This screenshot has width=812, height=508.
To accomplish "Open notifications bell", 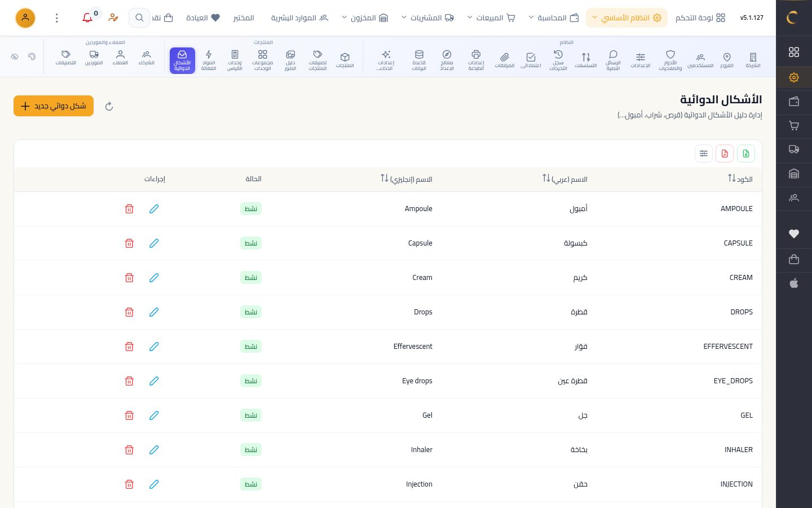I will (87, 18).
